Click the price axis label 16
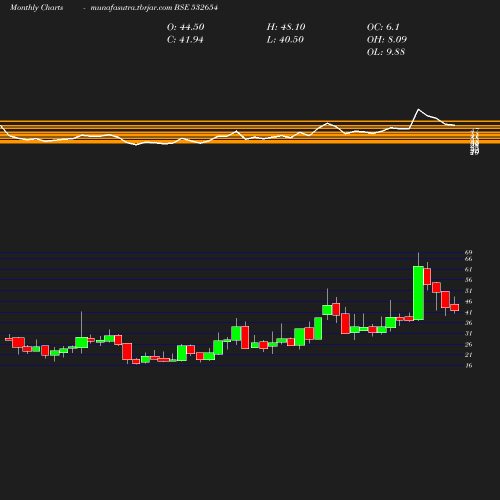The image size is (500, 500). pos(468,365)
